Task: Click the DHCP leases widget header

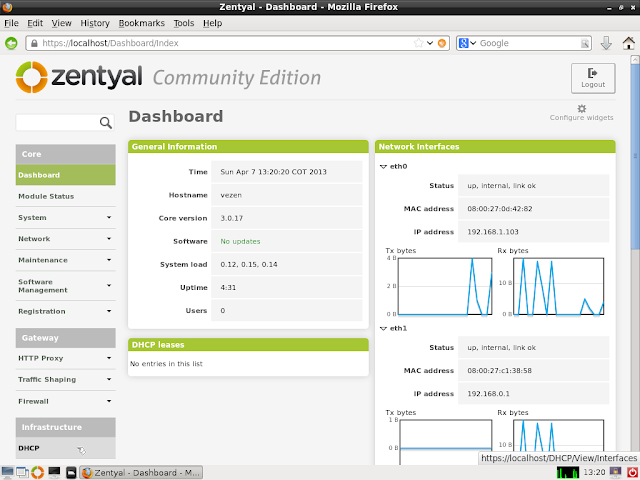Action: pyautogui.click(x=248, y=345)
